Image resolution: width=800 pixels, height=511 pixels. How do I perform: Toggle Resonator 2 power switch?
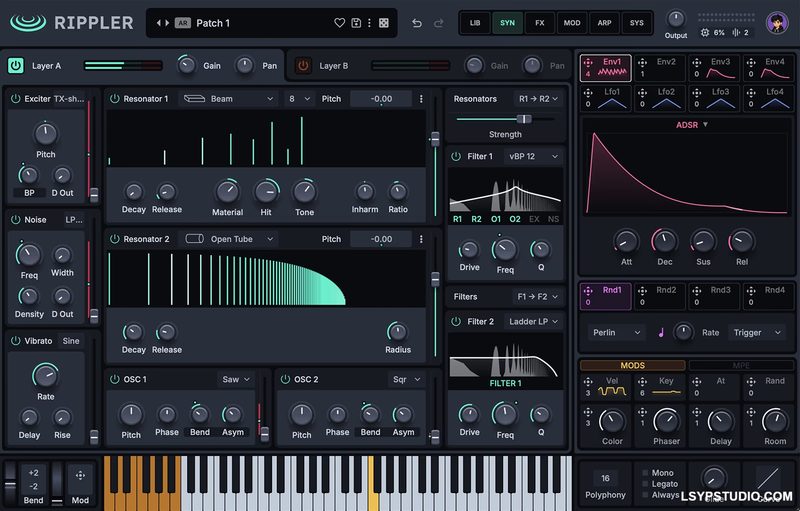click(115, 239)
